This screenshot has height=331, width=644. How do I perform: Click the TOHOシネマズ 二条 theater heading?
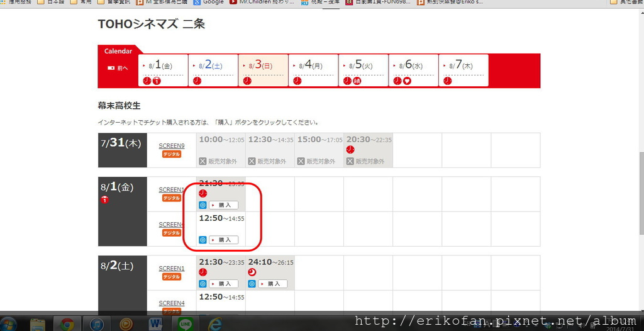coord(151,25)
